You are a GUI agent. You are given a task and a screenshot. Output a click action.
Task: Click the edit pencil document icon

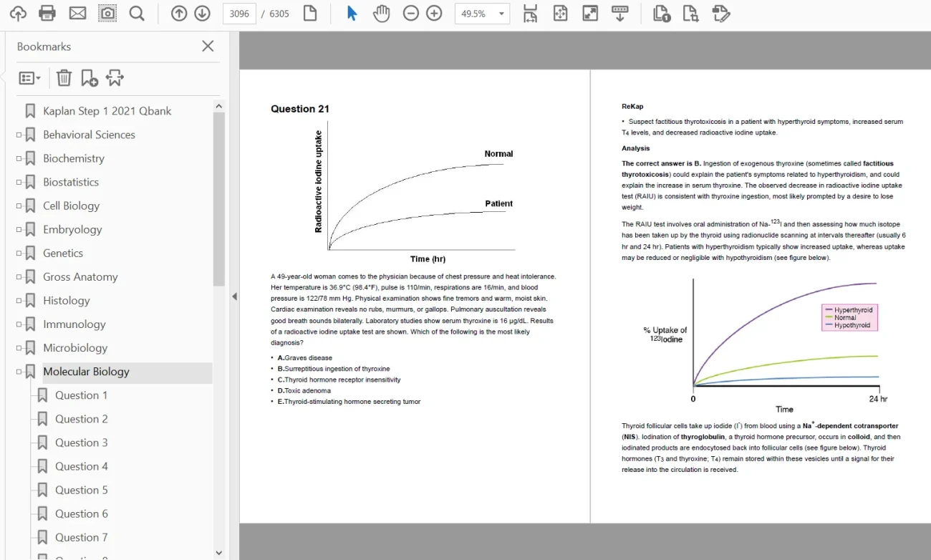[721, 13]
